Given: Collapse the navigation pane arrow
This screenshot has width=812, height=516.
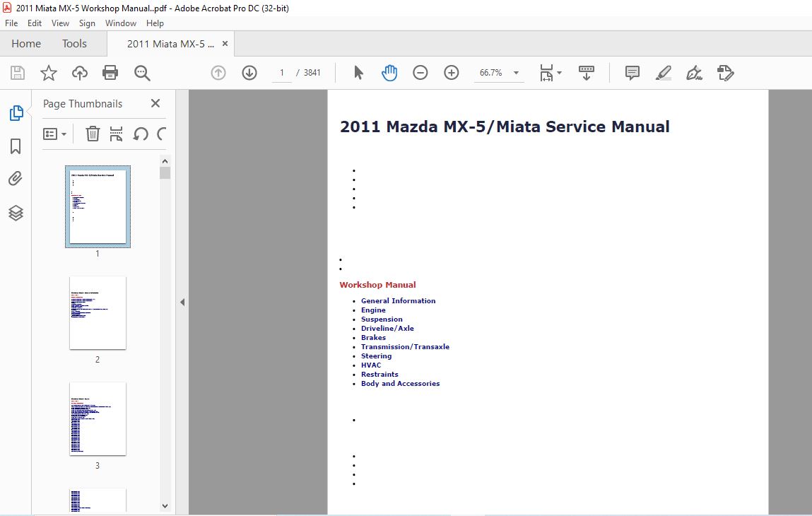Looking at the screenshot, I should [182, 302].
